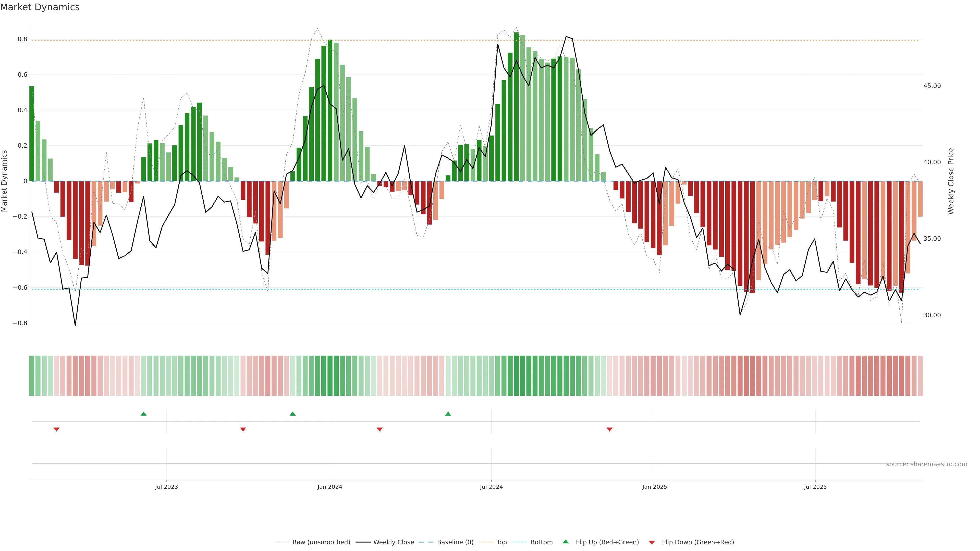980x551 pixels.
Task: Toggle the Weekly Close legend entry
Action: pos(393,542)
